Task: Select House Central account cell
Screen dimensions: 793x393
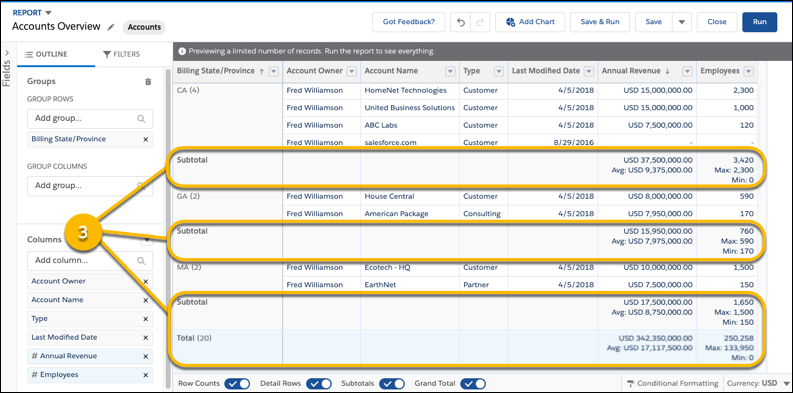Action: click(389, 196)
